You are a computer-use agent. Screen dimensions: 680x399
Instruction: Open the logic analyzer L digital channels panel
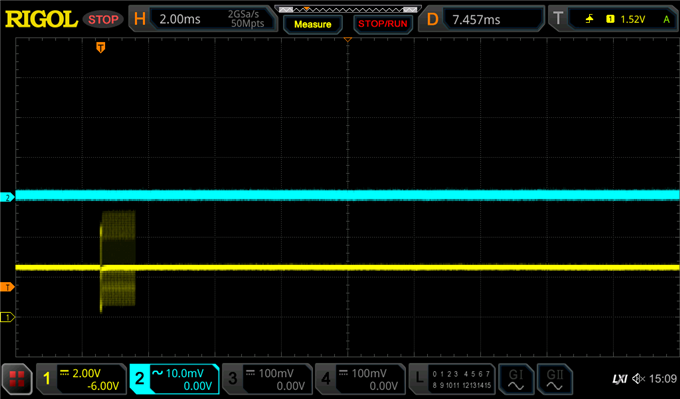[x=452, y=379]
